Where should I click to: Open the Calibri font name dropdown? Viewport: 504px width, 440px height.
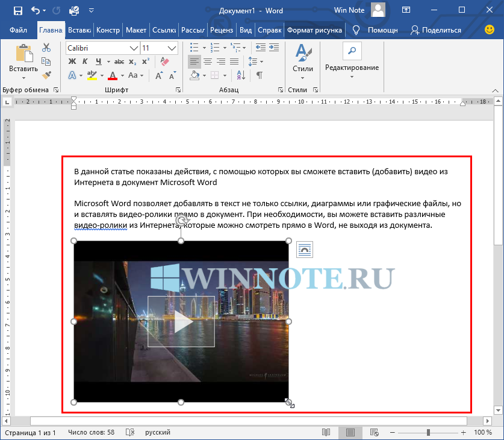tap(134, 48)
